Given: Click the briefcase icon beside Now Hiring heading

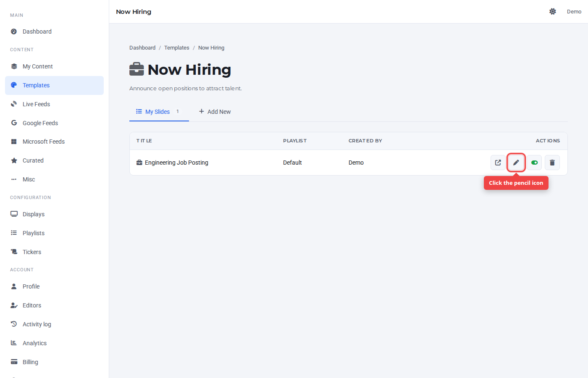Looking at the screenshot, I should [136, 69].
